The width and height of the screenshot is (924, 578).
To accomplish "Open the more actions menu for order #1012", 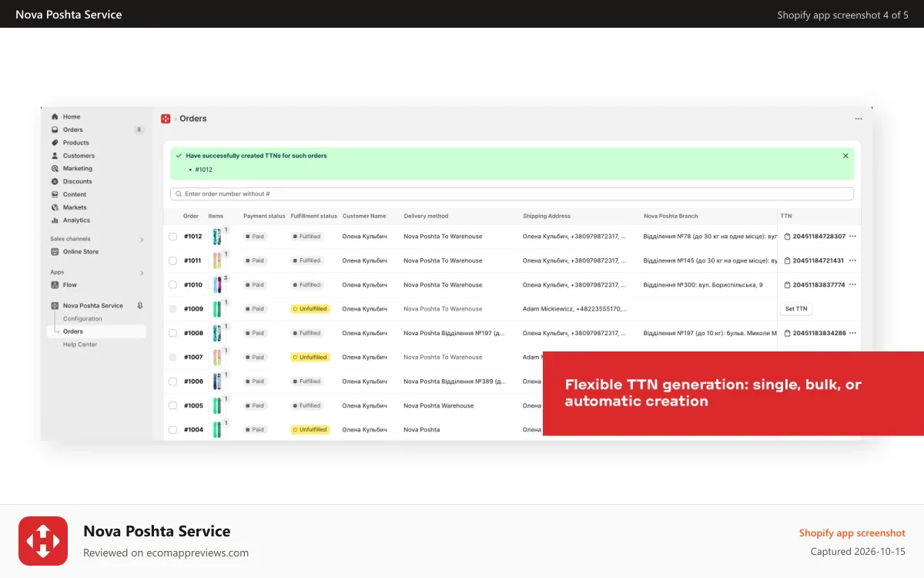I will tap(852, 237).
